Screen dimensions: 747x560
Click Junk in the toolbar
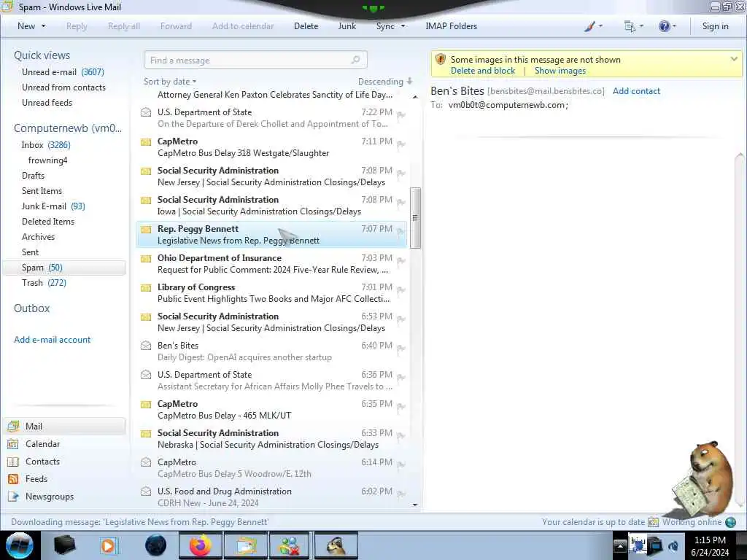[x=347, y=26]
